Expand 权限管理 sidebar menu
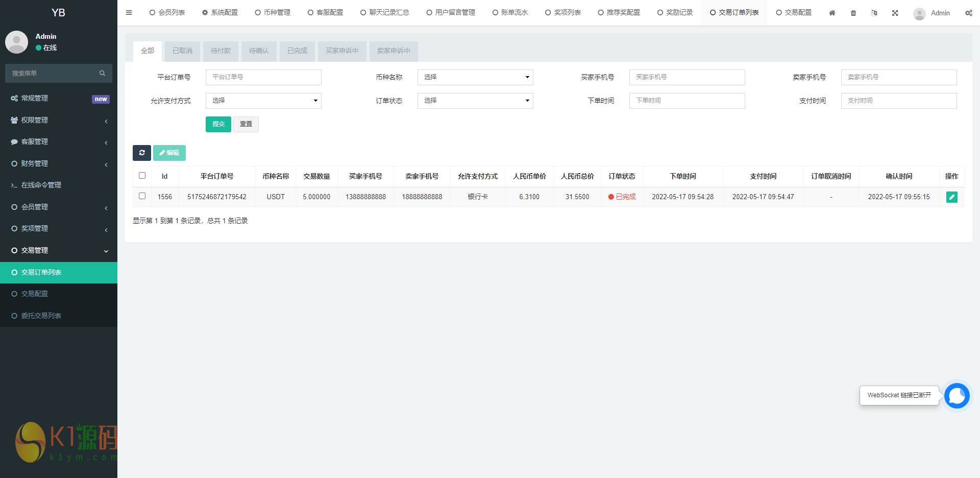The width and height of the screenshot is (980, 478). [x=59, y=120]
